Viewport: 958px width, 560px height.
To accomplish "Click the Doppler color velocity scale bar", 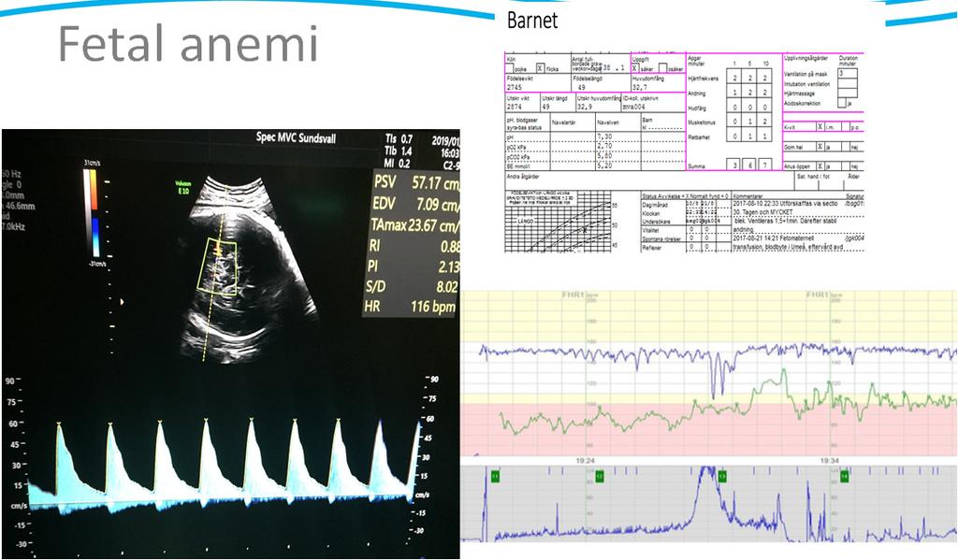I will click(x=91, y=212).
